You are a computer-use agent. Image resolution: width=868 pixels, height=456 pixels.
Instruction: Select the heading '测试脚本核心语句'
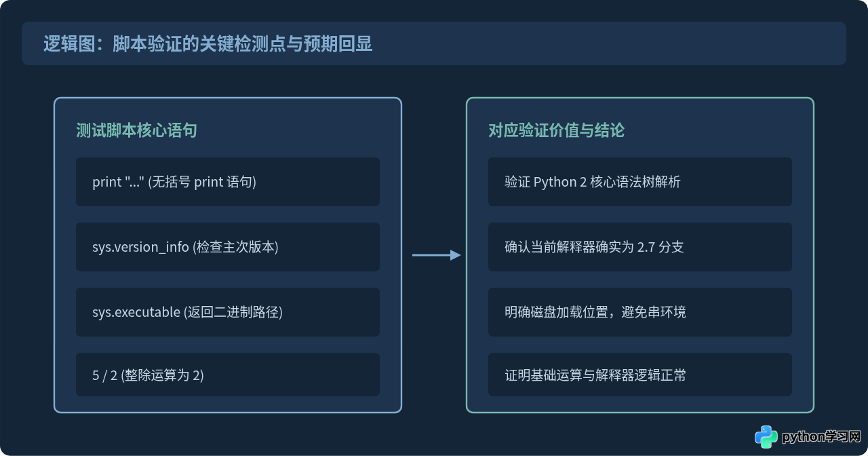(136, 130)
